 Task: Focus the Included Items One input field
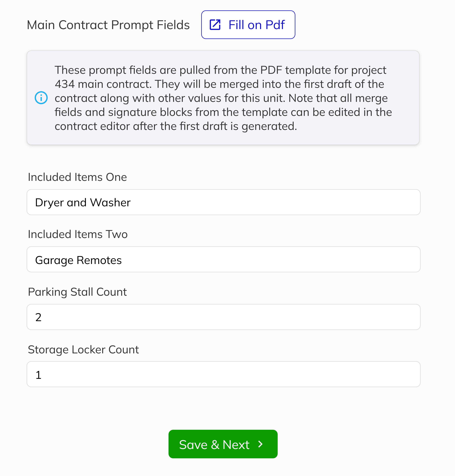(x=223, y=202)
